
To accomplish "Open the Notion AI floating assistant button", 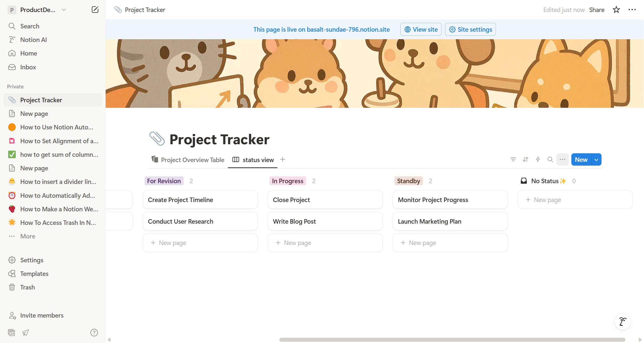I will [x=622, y=321].
